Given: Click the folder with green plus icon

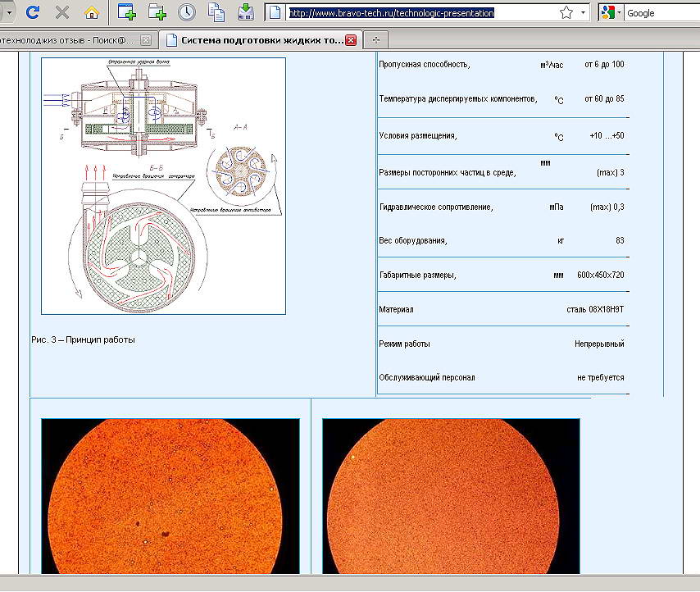Looking at the screenshot, I should pos(157,12).
